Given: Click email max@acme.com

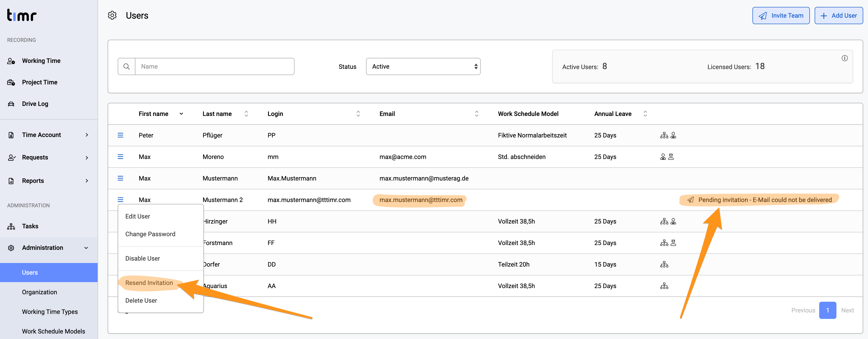Looking at the screenshot, I should [x=403, y=157].
